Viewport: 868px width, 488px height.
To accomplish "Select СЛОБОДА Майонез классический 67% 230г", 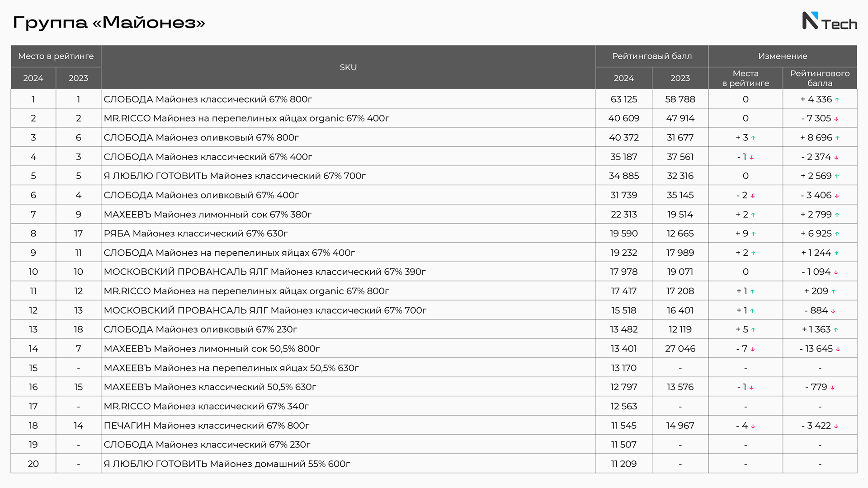I will click(434, 445).
